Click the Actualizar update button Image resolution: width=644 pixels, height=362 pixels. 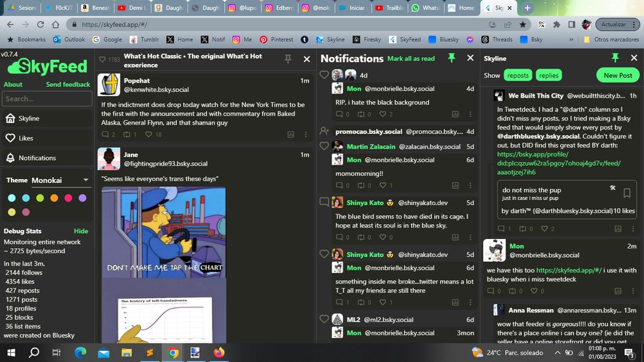tap(618, 24)
